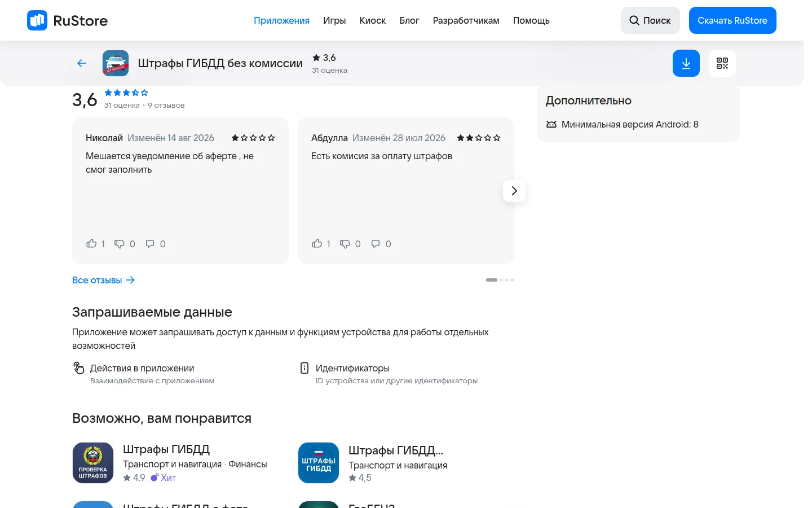Image resolution: width=812 pixels, height=508 pixels.
Task: Click the Николай reviewer name
Action: 104,138
